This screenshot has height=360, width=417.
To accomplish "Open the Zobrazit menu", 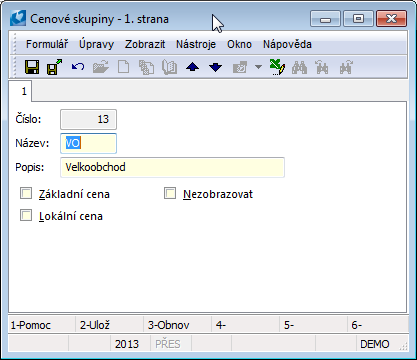I will click(x=145, y=44).
